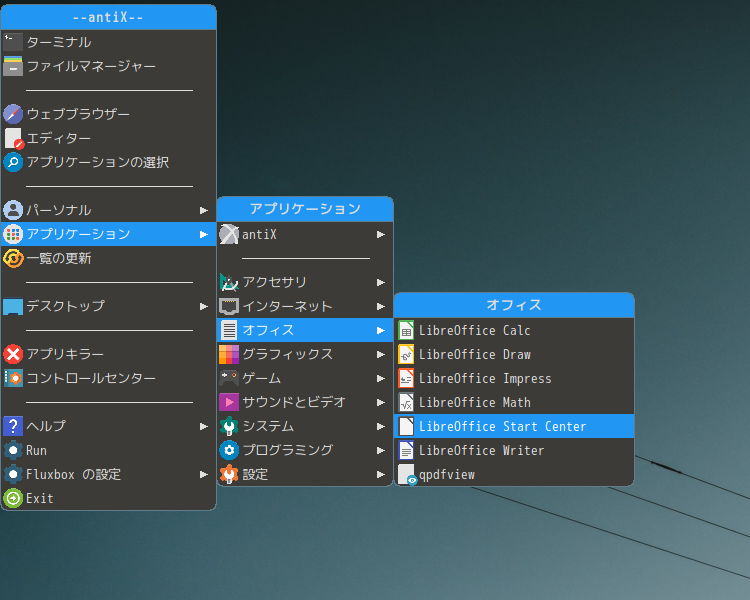Click the LibreOffice Draw icon

pos(406,354)
